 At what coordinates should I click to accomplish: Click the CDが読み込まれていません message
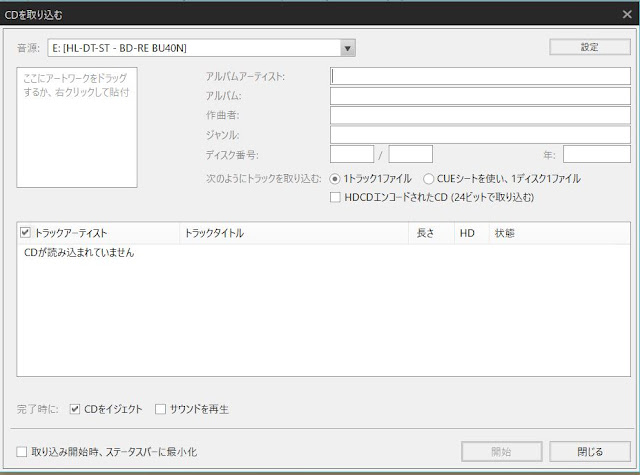79,253
